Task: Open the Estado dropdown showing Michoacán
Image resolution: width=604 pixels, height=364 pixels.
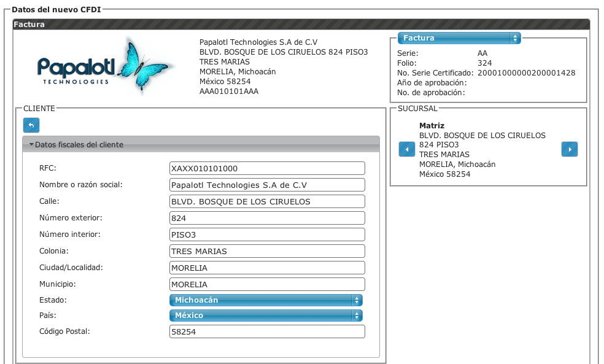Action: pos(266,300)
